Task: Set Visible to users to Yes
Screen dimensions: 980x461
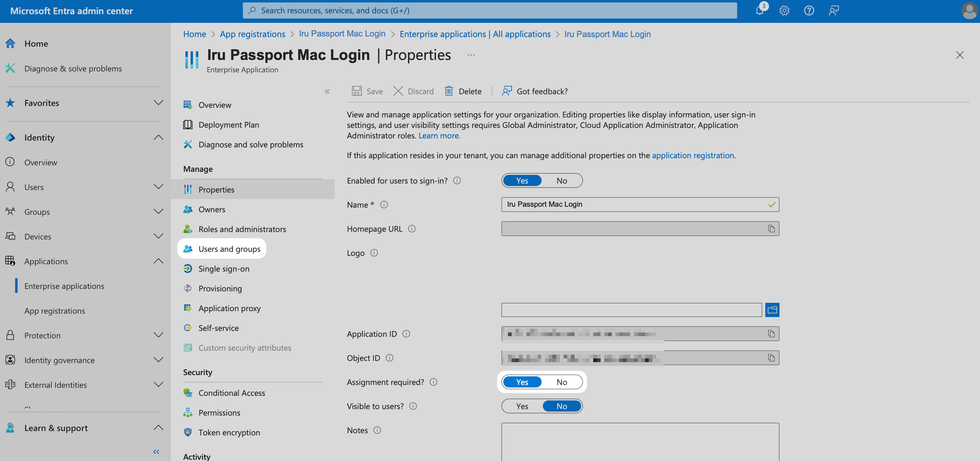Action: [x=522, y=406]
